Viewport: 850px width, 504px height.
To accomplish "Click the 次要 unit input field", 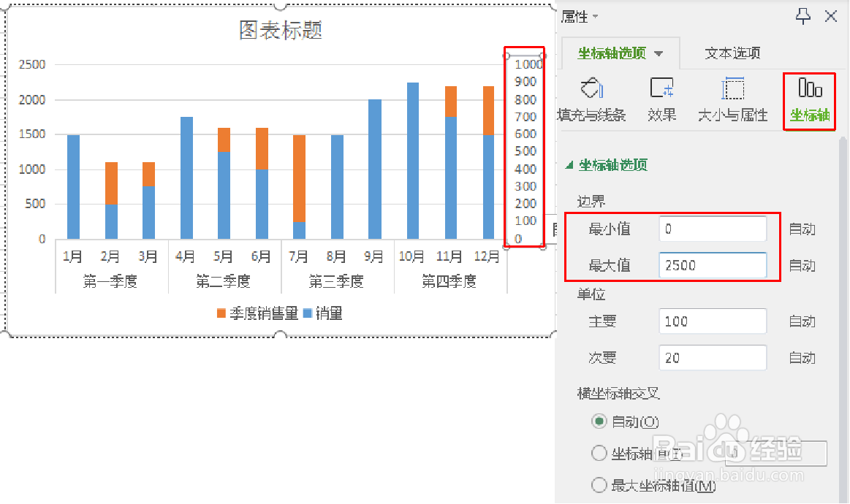I will pos(713,358).
